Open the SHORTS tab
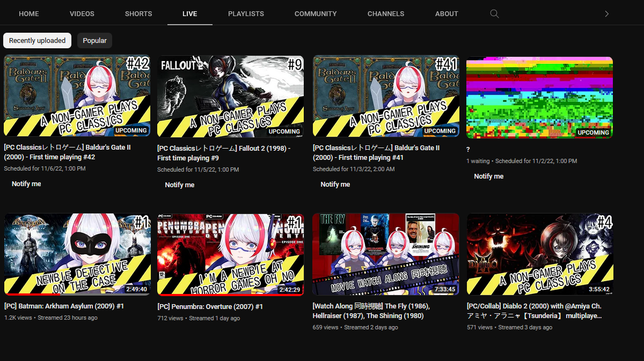Screen dimensions: 644x361 pos(138,13)
